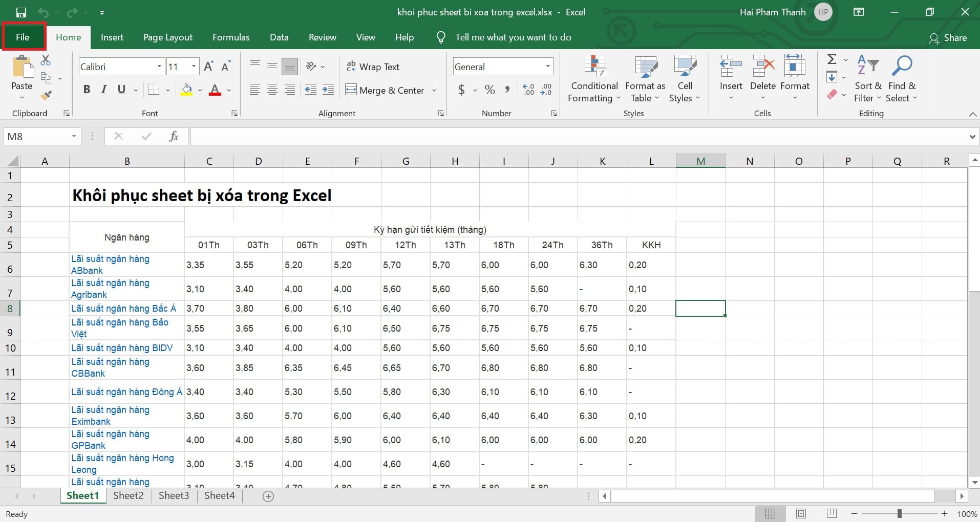Open the File tab

click(23, 37)
